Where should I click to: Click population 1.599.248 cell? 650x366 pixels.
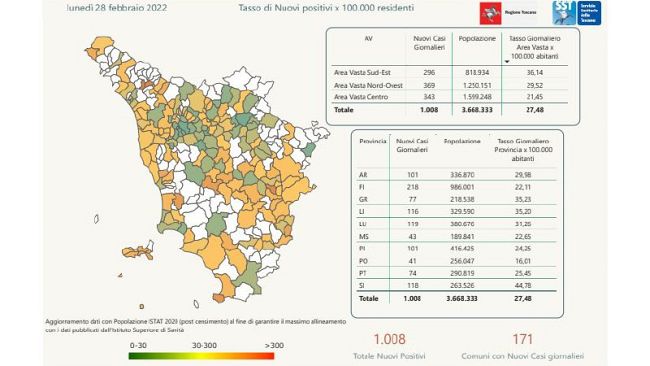tap(477, 97)
